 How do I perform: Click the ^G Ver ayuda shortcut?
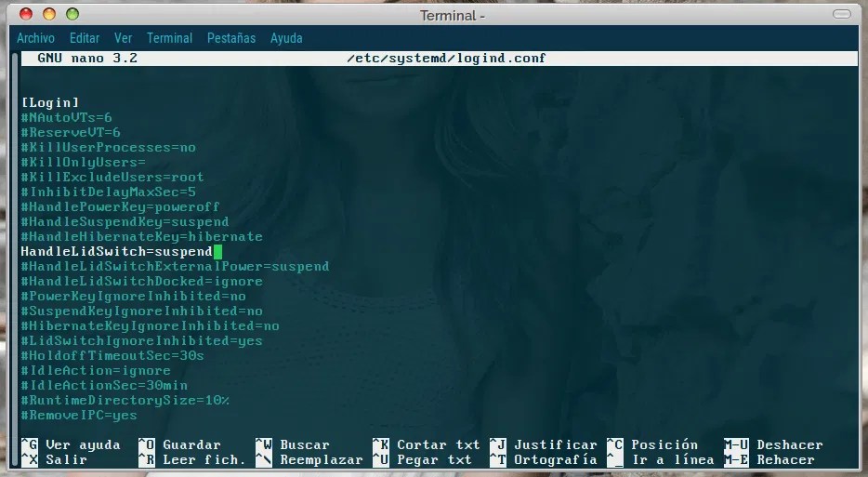(71, 444)
